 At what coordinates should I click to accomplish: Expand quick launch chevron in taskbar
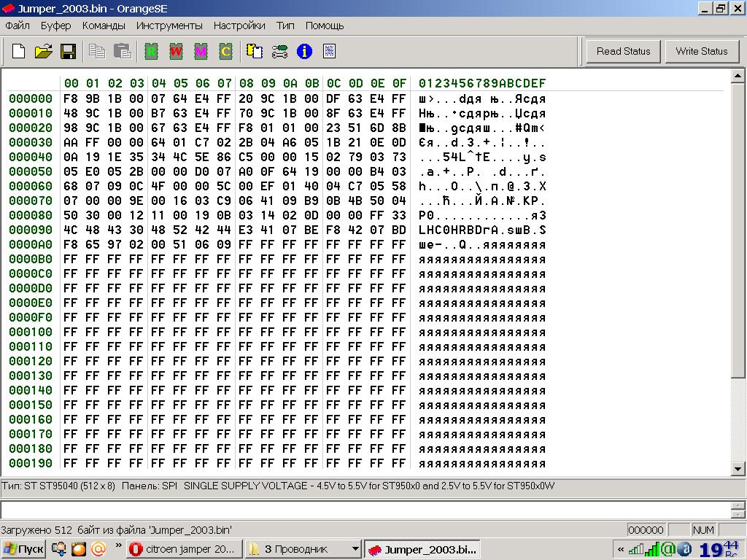tap(118, 545)
